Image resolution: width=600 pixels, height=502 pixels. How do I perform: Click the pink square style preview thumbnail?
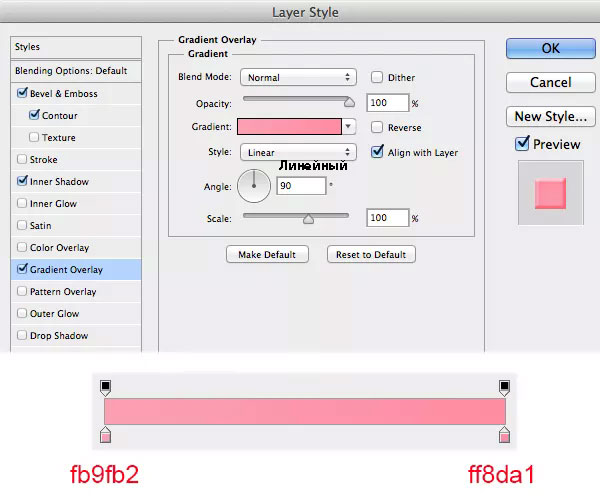(x=551, y=193)
